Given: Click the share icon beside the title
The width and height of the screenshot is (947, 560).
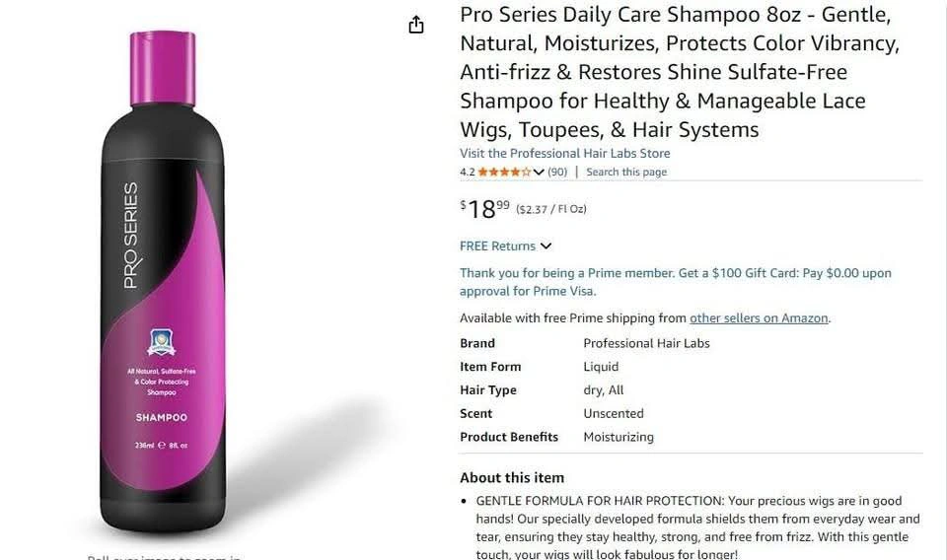Looking at the screenshot, I should pos(416,25).
